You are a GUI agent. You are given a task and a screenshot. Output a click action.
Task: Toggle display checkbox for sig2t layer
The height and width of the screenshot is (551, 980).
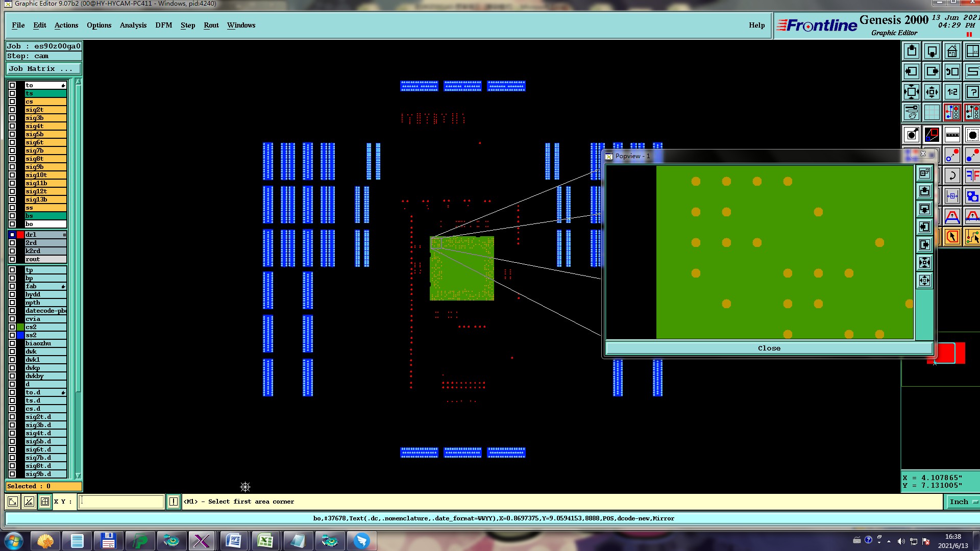(12, 110)
